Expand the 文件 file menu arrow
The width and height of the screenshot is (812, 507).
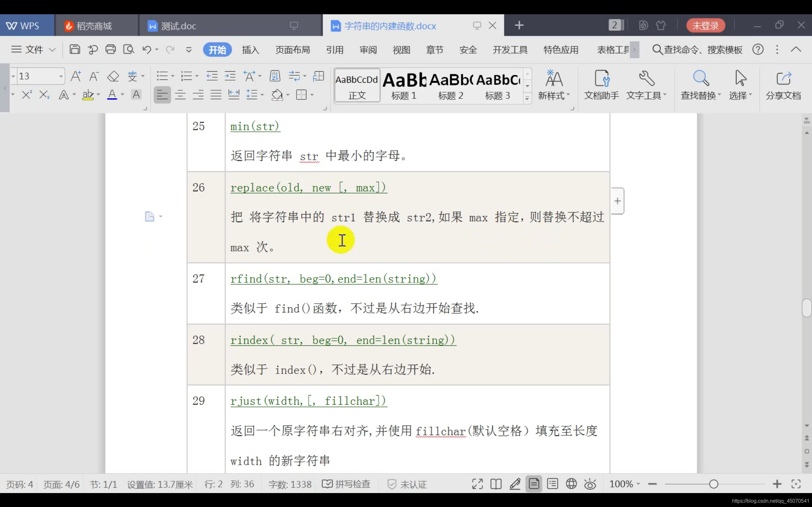[x=52, y=50]
